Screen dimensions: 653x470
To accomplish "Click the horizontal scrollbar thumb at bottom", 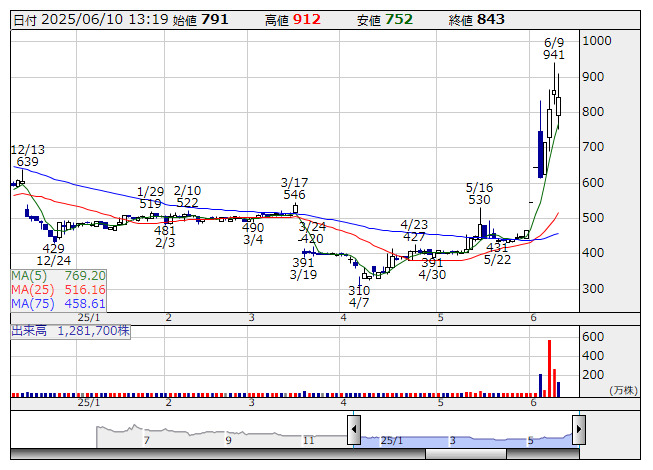I will click(x=466, y=454).
